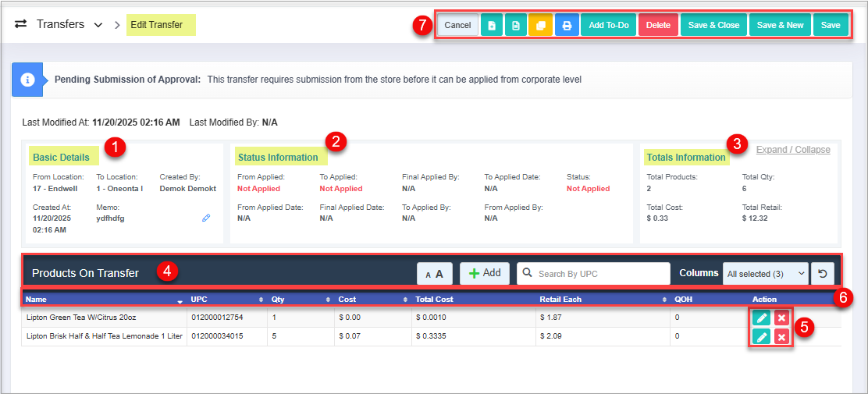Click the Expand / Collapse link
The width and height of the screenshot is (868, 394).
coord(793,150)
